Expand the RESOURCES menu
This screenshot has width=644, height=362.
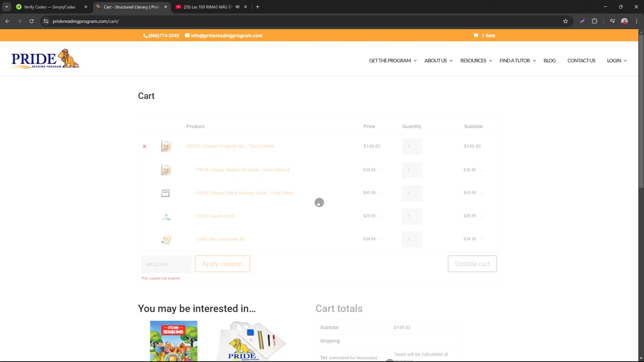pos(476,60)
